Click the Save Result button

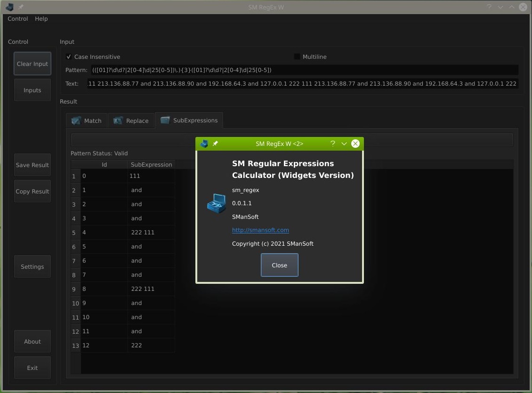[x=32, y=165]
